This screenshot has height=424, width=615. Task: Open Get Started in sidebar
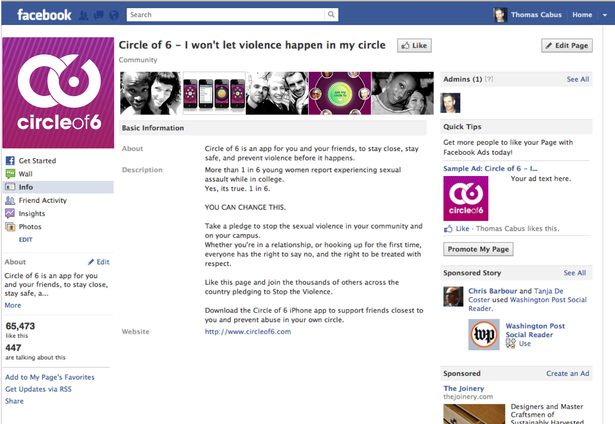click(37, 160)
